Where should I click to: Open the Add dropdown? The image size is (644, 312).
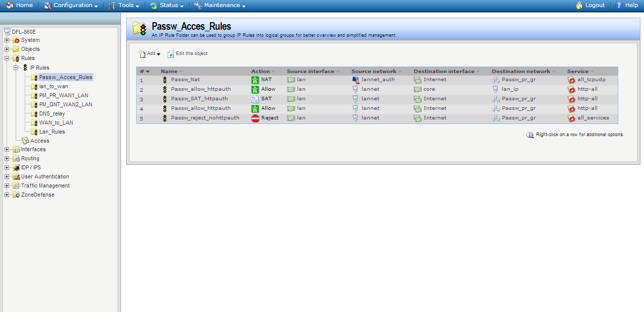(150, 54)
